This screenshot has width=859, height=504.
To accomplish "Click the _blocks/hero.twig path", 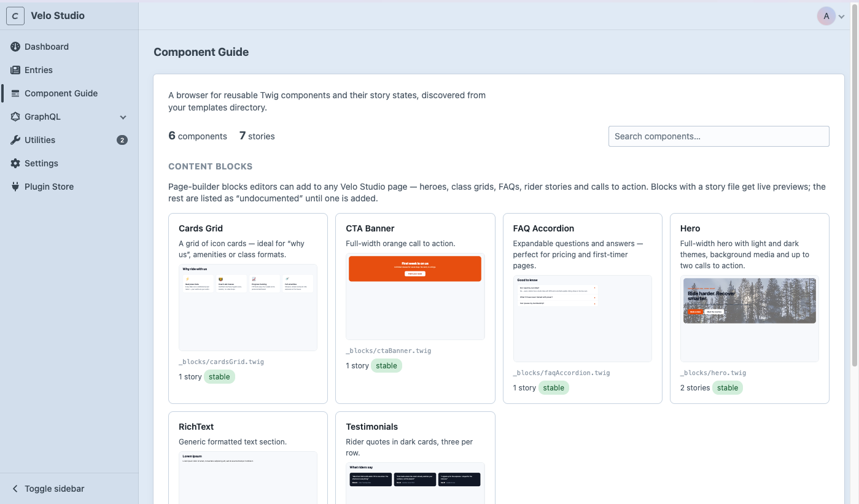I will tap(713, 373).
